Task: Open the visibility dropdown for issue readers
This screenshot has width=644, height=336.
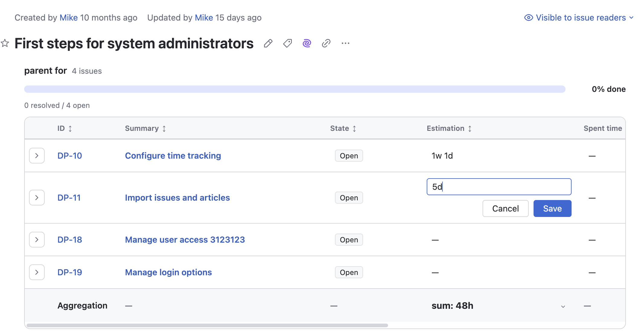Action: tap(632, 18)
